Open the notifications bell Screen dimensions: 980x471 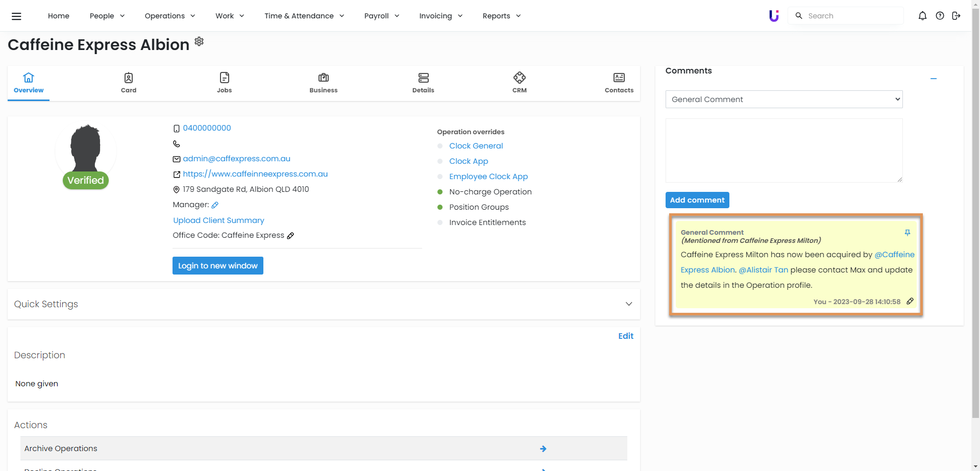point(922,16)
